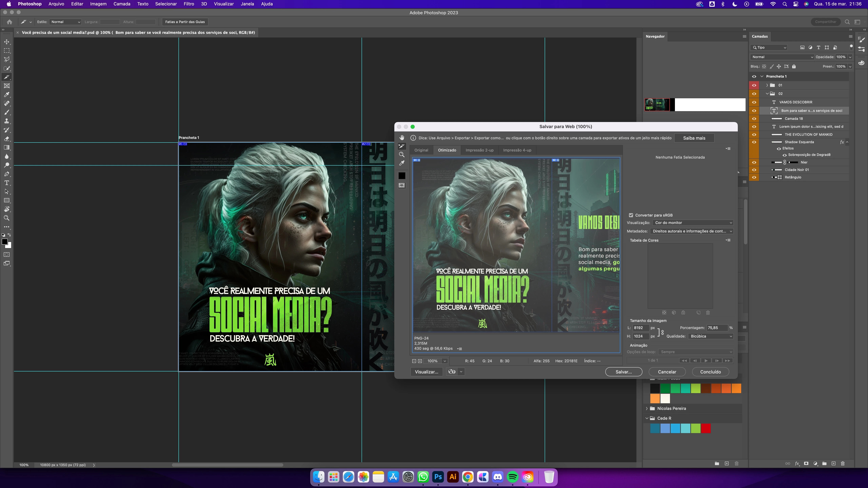Open the Filtro menu
Viewport: 868px width, 488px height.
189,4
